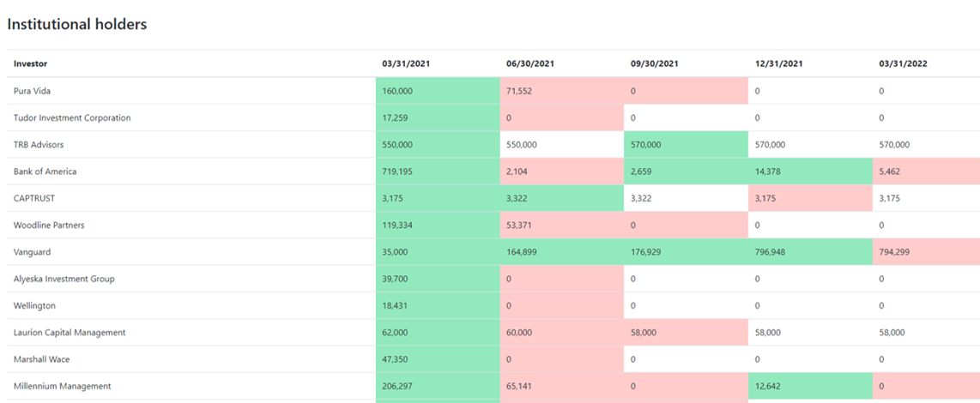Select Alyeska's 39,700 cell

coord(439,279)
